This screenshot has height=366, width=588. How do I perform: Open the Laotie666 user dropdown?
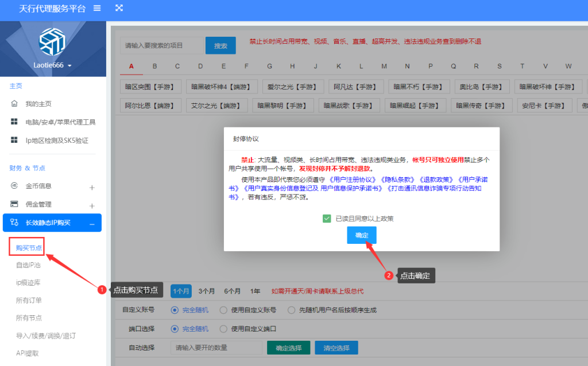52,65
